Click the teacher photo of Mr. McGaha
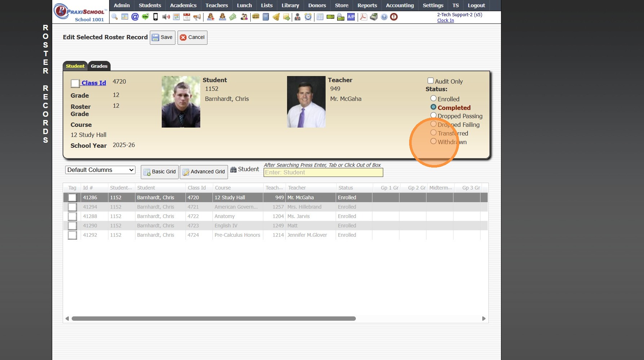 coord(306,102)
